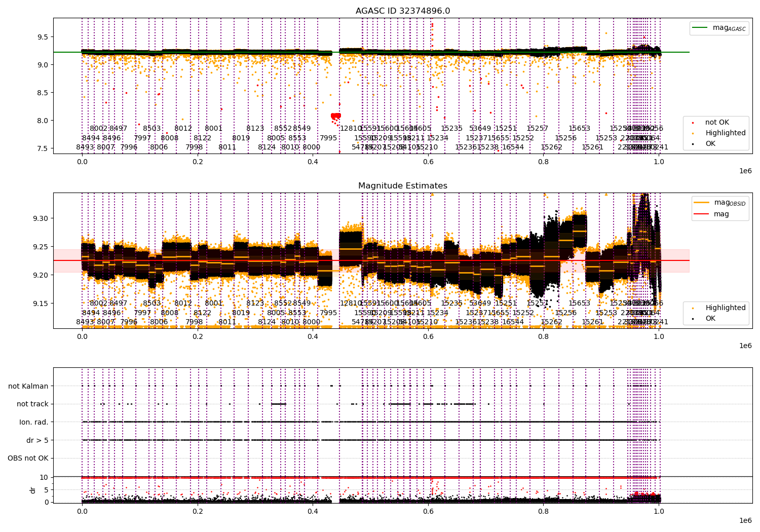Screen dimensions: 760x532
Task: Click the 'OBS not OK' row label
Action: (28, 459)
